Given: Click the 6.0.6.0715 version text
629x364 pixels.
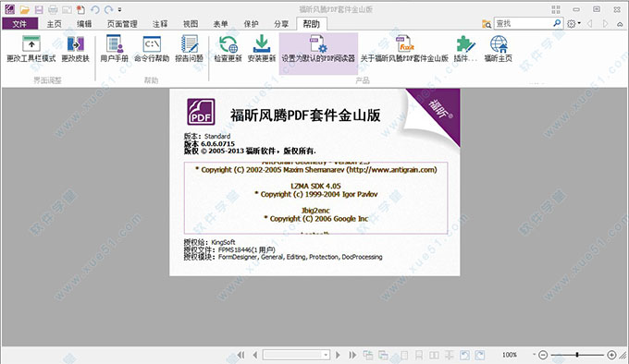Looking at the screenshot, I should (x=217, y=143).
